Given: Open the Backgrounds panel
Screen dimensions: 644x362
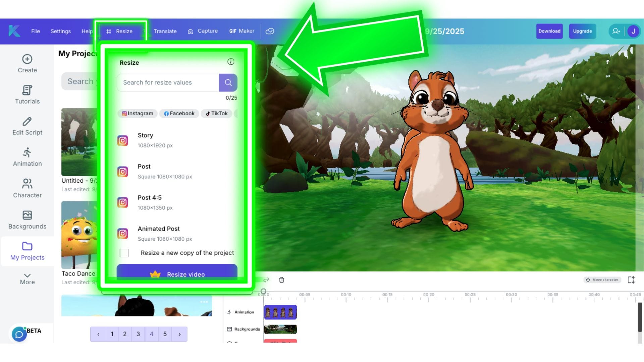Looking at the screenshot, I should pyautogui.click(x=27, y=220).
